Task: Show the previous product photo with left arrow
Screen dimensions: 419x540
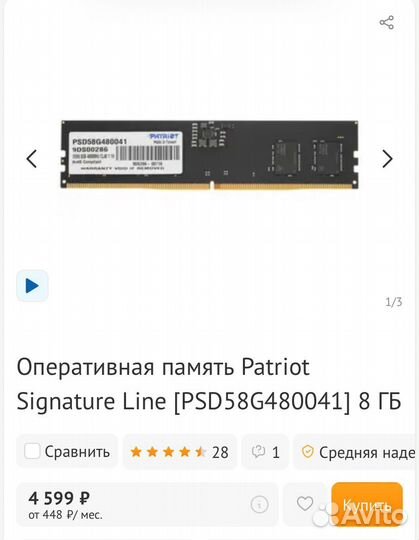Action: [32, 159]
